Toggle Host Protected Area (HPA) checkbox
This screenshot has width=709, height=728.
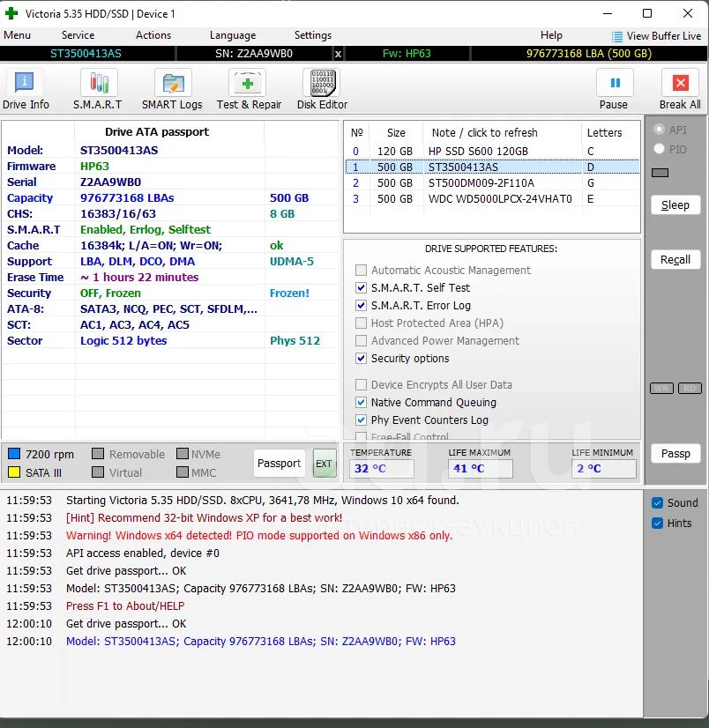click(x=361, y=323)
